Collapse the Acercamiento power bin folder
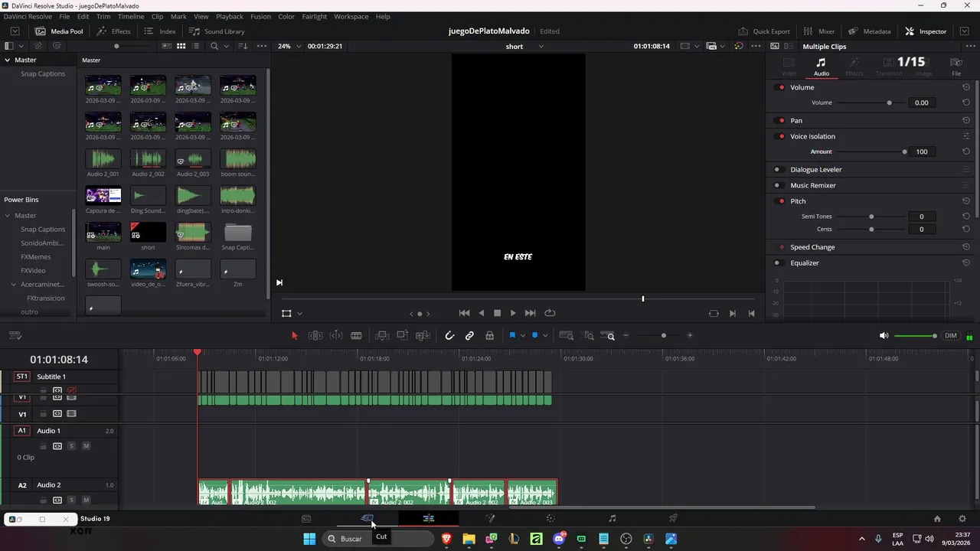Screen dimensions: 980x551 [14, 285]
